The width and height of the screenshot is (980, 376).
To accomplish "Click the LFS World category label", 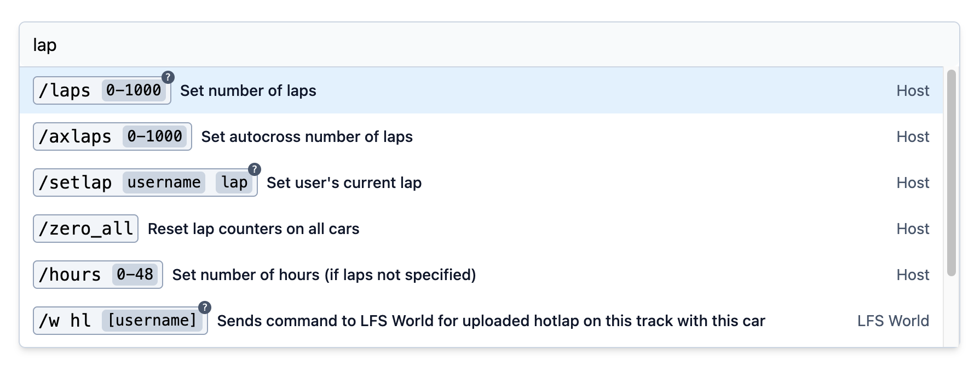I will pos(893,321).
